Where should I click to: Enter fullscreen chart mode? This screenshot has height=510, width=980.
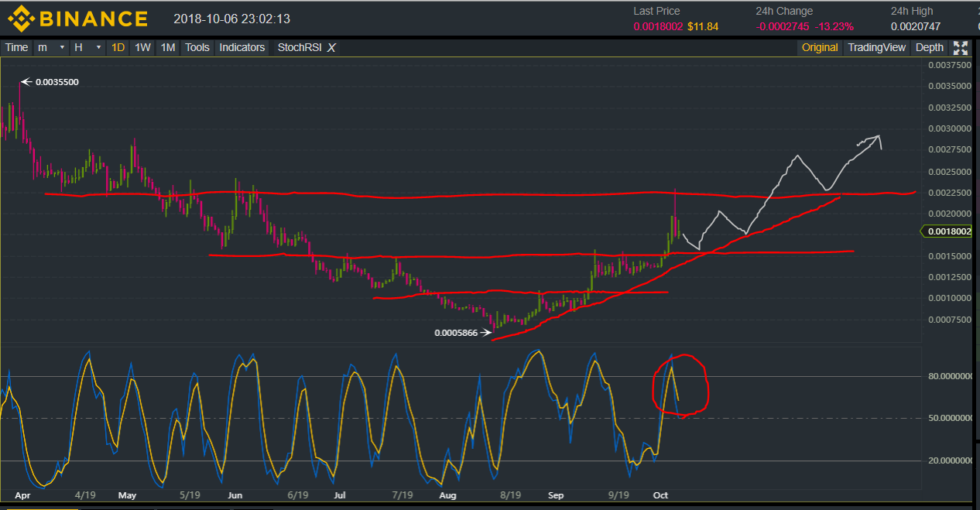coord(961,47)
